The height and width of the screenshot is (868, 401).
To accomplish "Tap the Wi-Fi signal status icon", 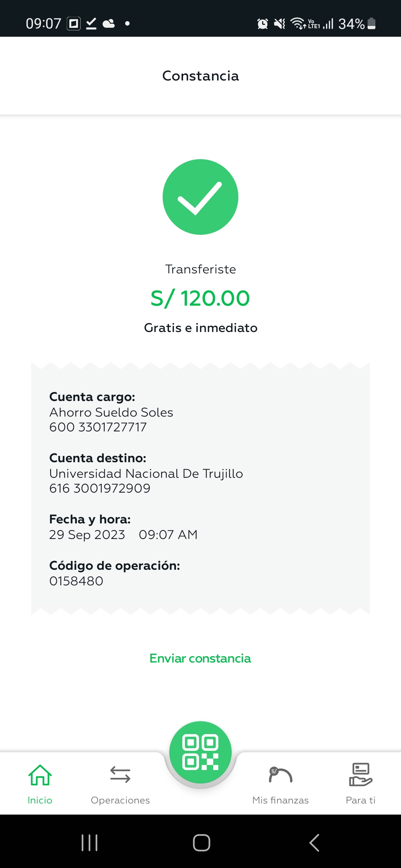I will pyautogui.click(x=298, y=24).
